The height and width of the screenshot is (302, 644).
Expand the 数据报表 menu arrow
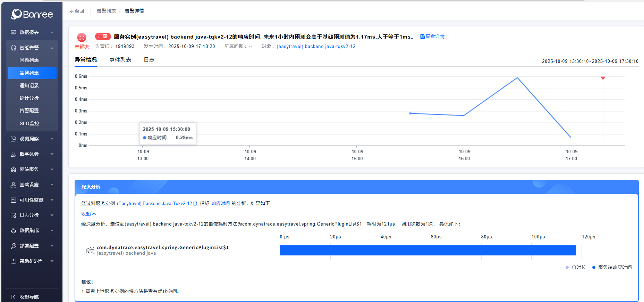(x=52, y=32)
